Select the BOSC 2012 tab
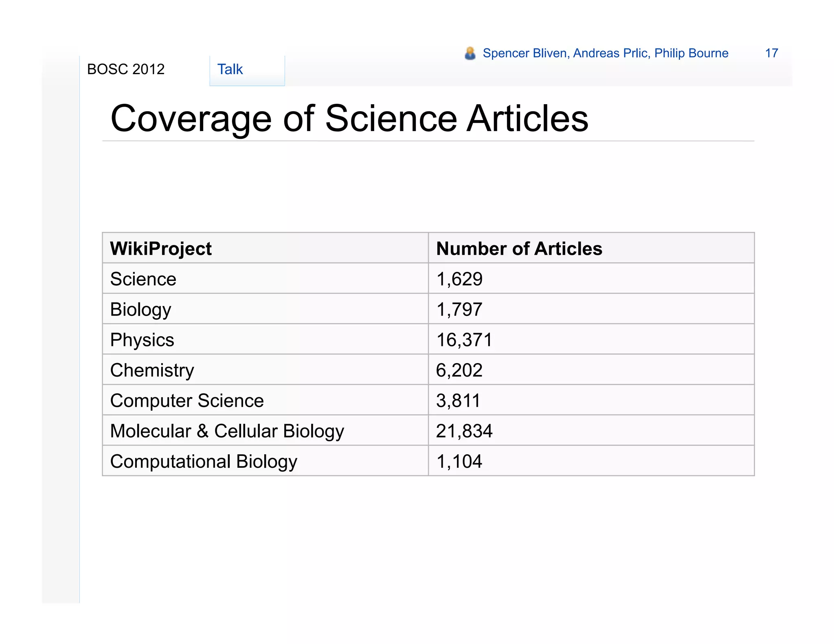Viewport: 834px width, 644px height. click(x=126, y=69)
